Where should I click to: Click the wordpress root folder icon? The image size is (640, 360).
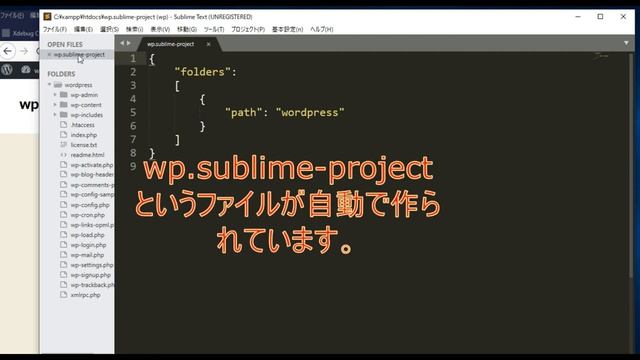(x=58, y=85)
